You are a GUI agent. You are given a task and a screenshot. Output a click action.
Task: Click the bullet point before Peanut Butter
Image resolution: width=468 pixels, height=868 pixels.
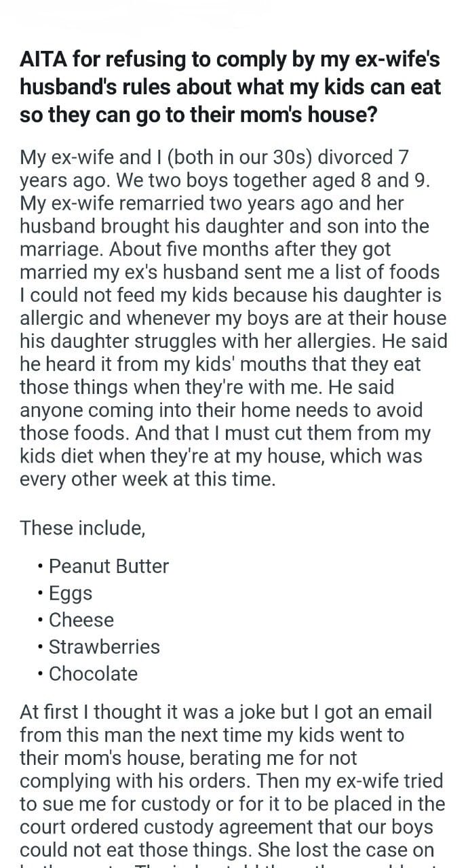click(x=42, y=567)
